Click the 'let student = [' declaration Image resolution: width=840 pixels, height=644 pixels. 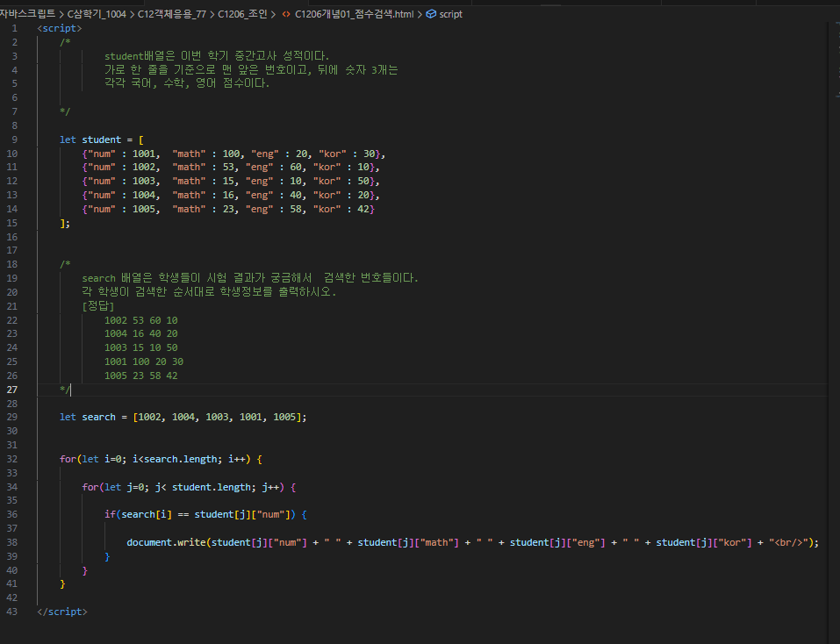[102, 140]
